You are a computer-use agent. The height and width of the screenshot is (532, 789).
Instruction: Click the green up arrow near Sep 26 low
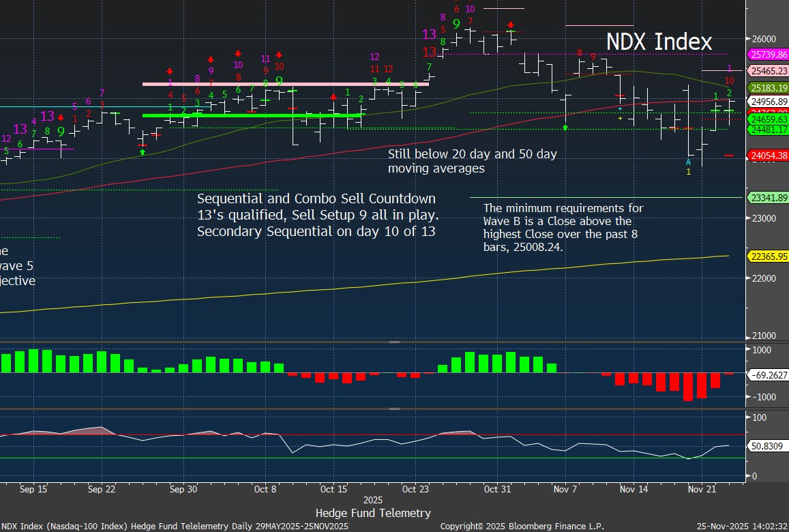pos(142,152)
